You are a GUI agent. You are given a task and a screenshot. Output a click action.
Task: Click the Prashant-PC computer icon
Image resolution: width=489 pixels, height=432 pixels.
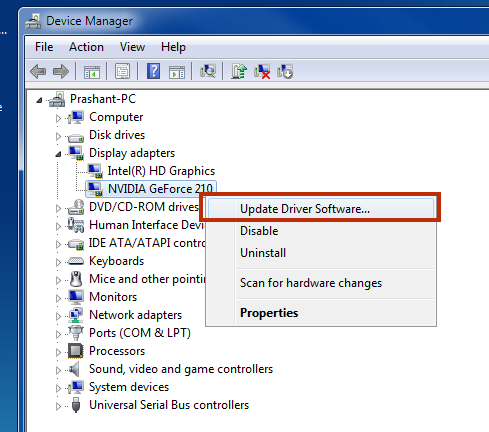click(57, 99)
